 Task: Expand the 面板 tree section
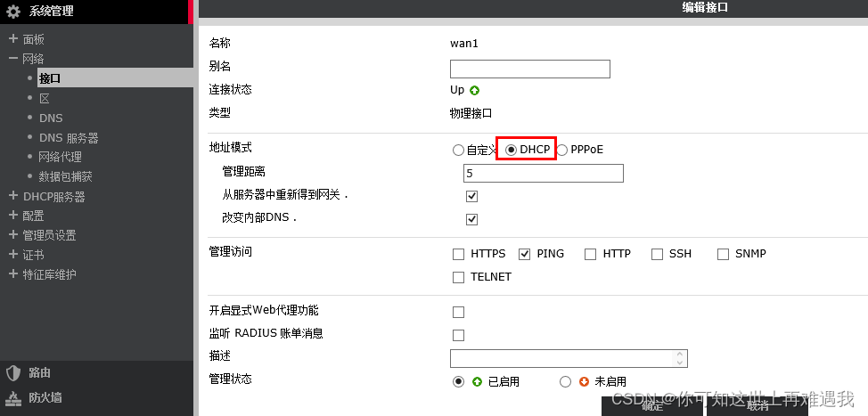[13, 38]
